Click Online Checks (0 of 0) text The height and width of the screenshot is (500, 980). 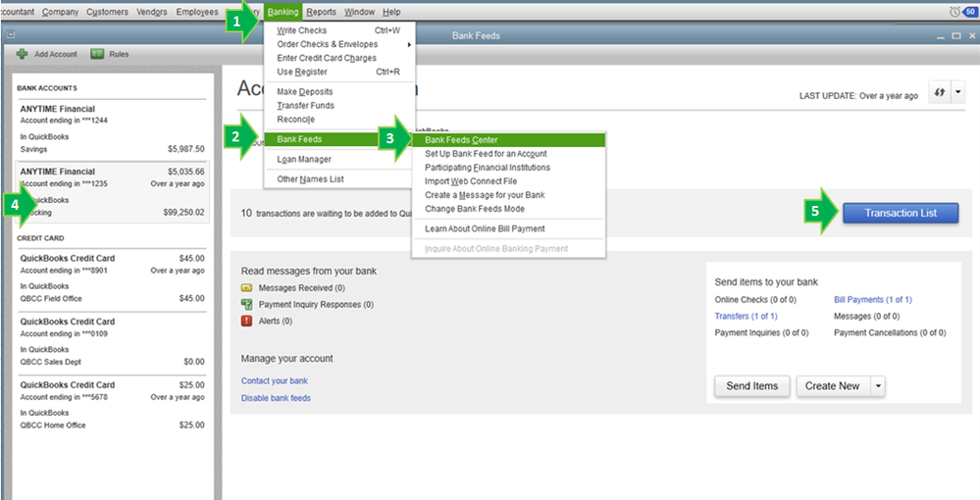pyautogui.click(x=755, y=300)
